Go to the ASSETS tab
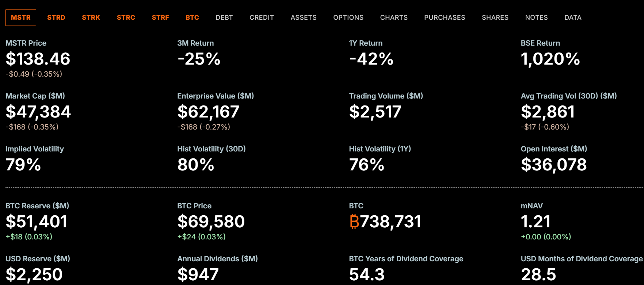This screenshot has height=285, width=644. [304, 18]
